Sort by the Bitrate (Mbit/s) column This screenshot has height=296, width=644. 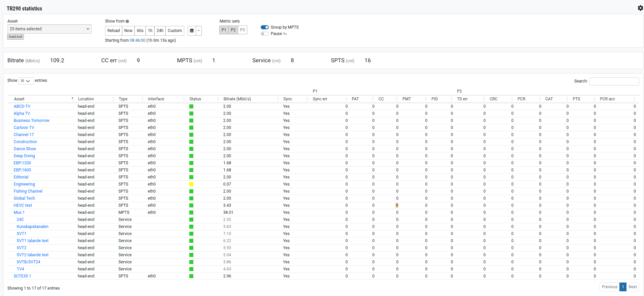point(237,99)
